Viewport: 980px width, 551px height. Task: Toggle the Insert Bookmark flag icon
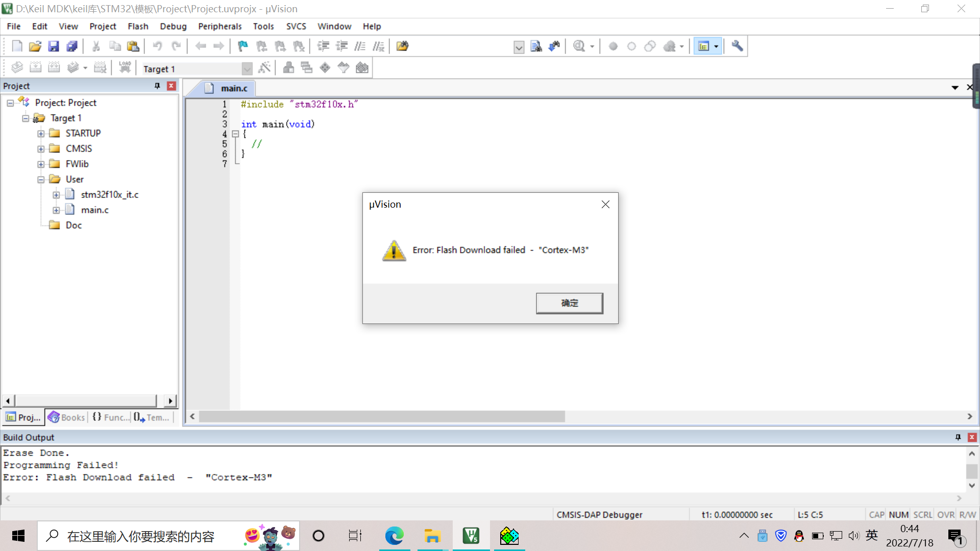[243, 46]
